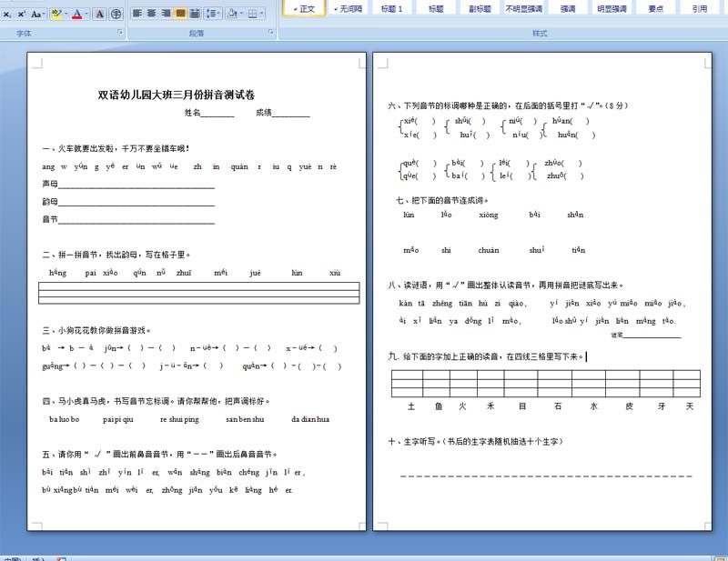Click heading 十、生字听写
This screenshot has width=728, height=561.
pyautogui.click(x=476, y=441)
